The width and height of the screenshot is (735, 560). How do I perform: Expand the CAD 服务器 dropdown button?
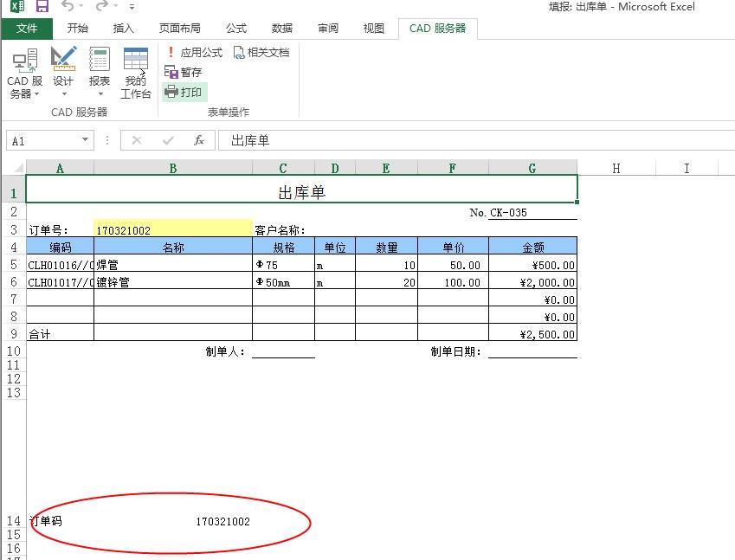click(x=25, y=88)
